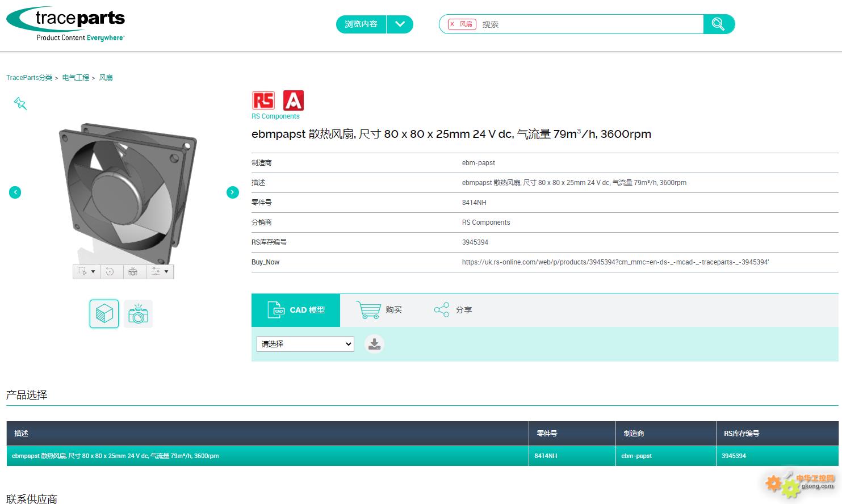The image size is (842, 504).
Task: Click the magnifier search button
Action: pos(718,24)
